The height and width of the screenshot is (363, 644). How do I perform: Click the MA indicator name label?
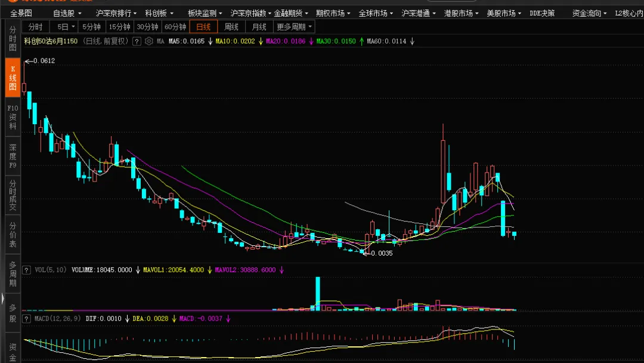tap(160, 41)
